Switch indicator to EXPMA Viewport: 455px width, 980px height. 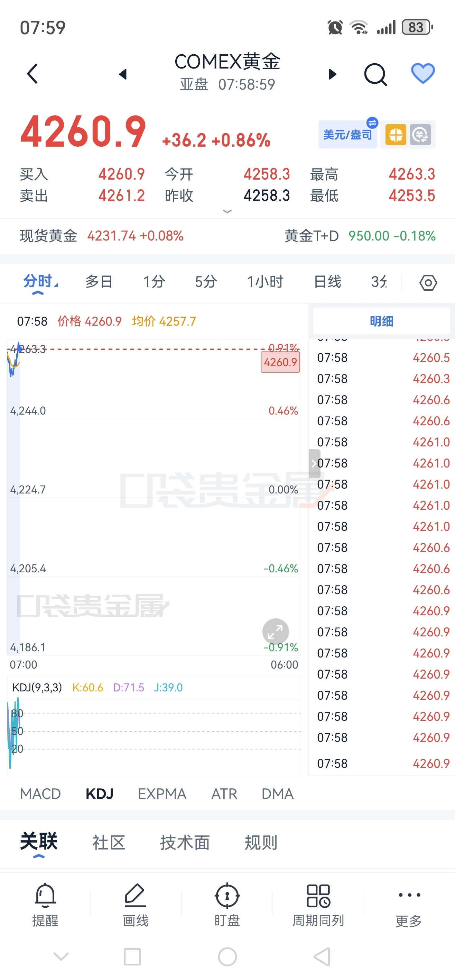pos(162,794)
